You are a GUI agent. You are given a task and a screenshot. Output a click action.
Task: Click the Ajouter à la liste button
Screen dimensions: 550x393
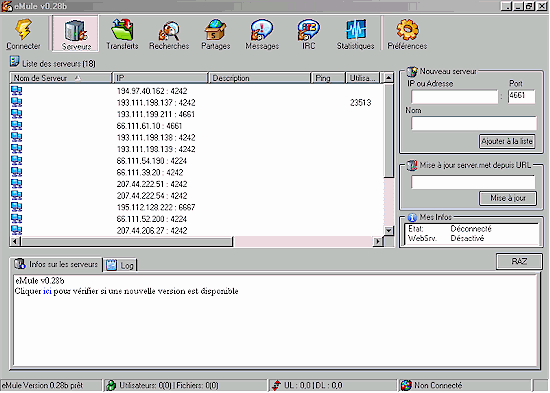click(x=507, y=141)
